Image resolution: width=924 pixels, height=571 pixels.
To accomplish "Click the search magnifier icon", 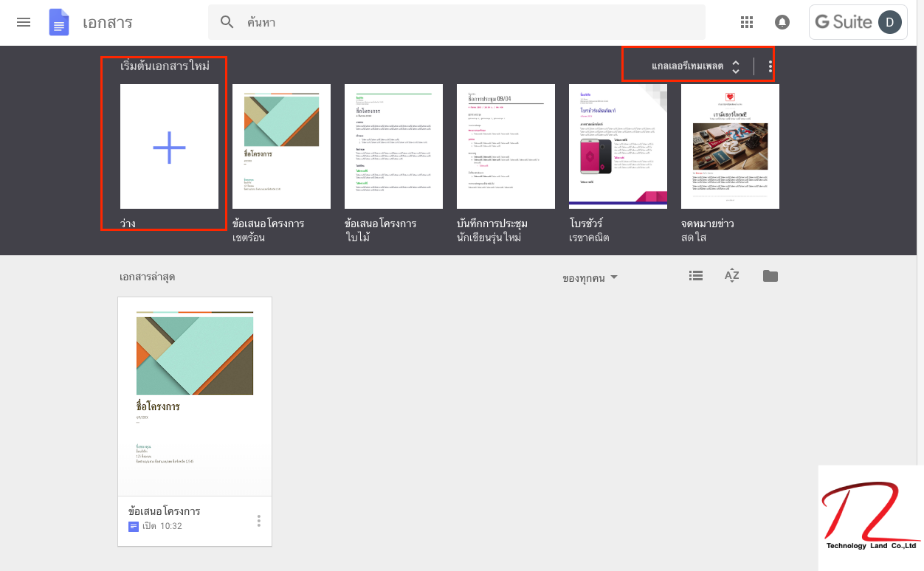I will (x=228, y=22).
